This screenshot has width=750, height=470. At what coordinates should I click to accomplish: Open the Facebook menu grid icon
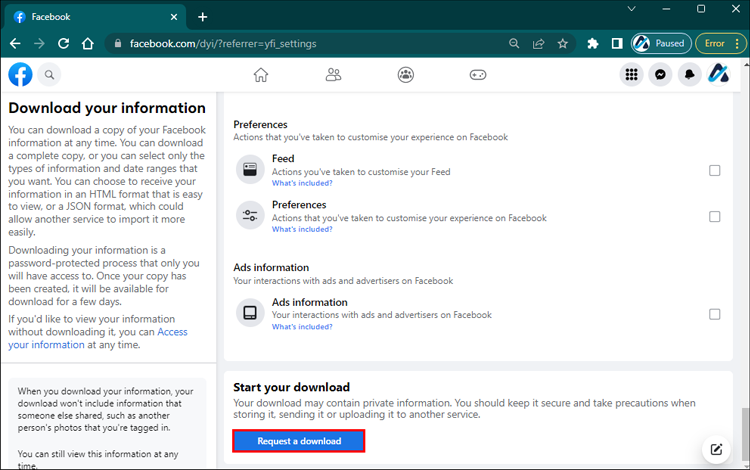point(631,74)
